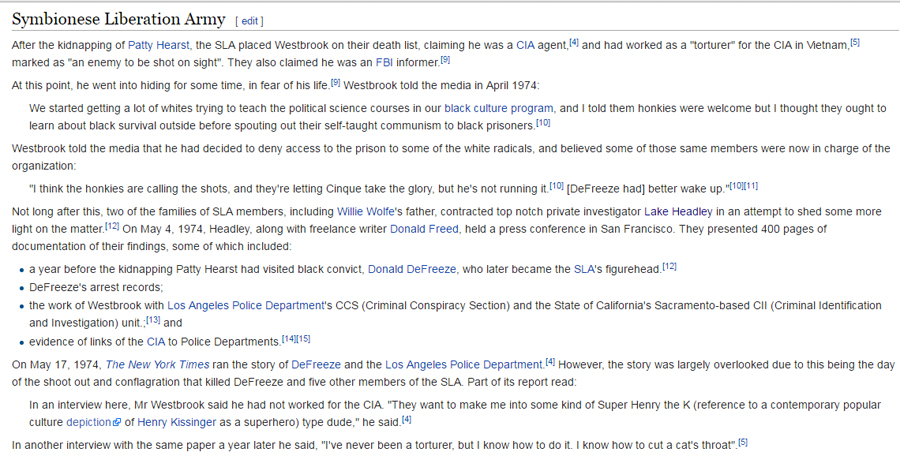Image resolution: width=900 pixels, height=467 pixels.
Task: Click the edit link beside Symbionese Liberation Army
Action: tap(249, 21)
